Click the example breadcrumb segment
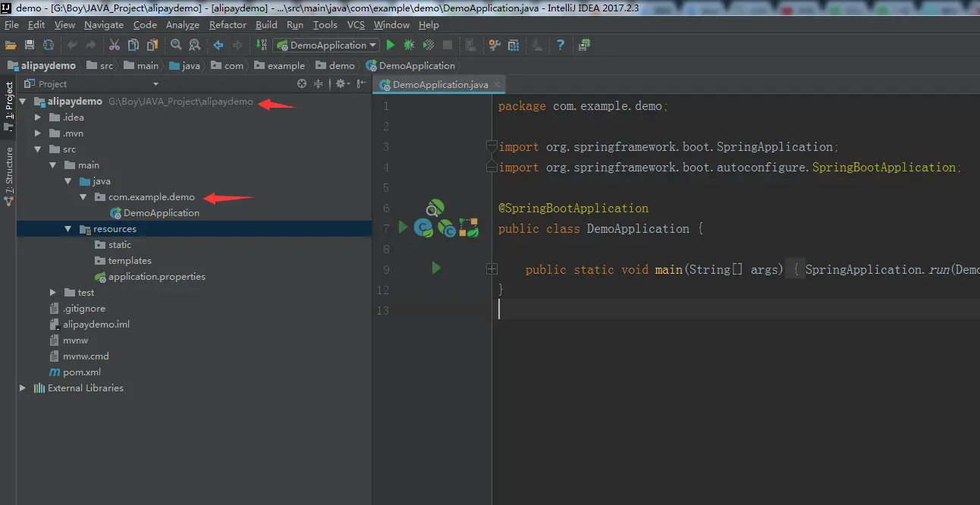Screen dimensions: 980x505 279,66
